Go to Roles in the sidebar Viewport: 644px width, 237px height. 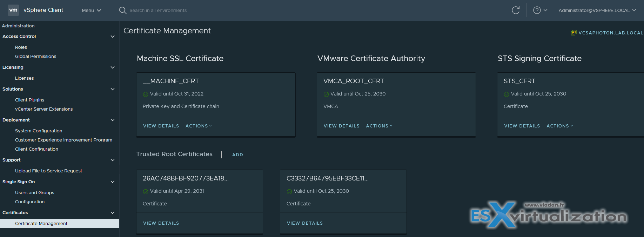tap(21, 47)
